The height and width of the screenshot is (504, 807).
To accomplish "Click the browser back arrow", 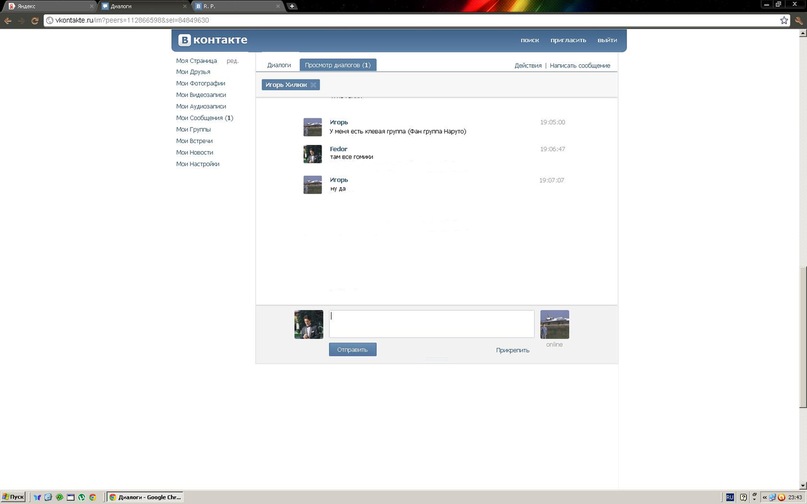I will click(x=8, y=20).
